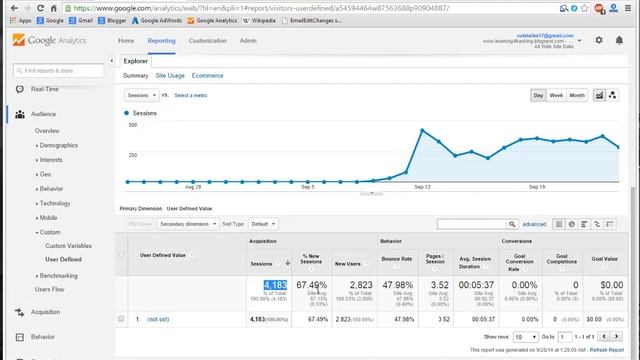
Task: Go to previous table page arrow
Action: 604,337
